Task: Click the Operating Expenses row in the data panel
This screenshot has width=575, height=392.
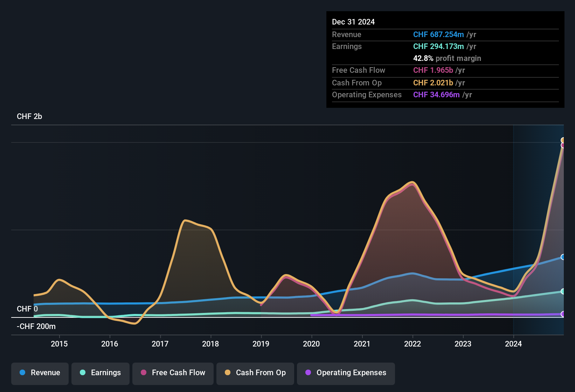Action: click(367, 95)
